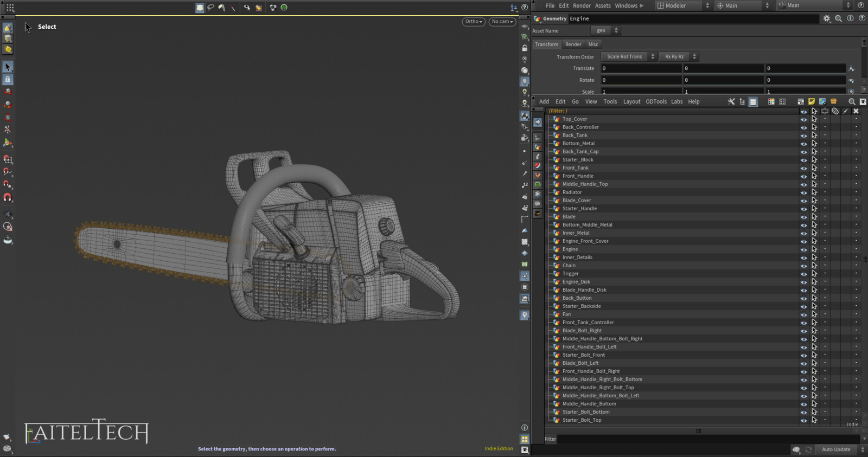Viewport: 868px width, 457px height.
Task: Enable grid snapping magnet icon
Action: (x=8, y=159)
